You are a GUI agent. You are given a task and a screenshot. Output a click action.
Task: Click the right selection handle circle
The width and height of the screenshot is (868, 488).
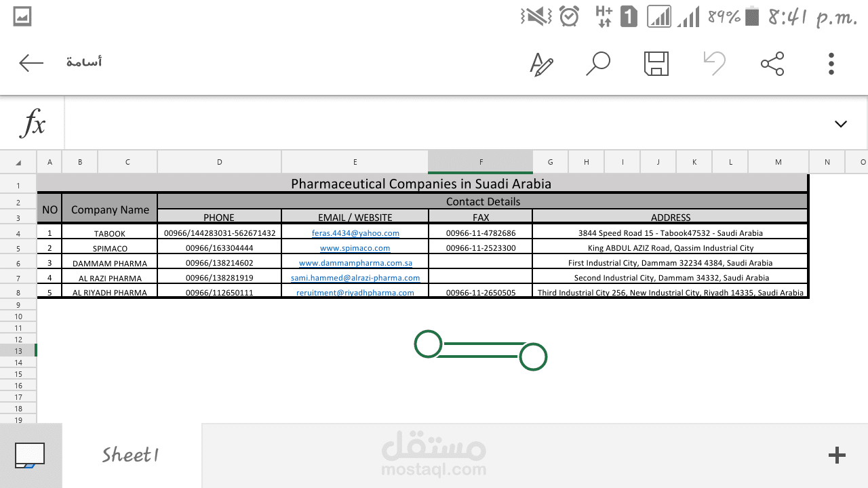click(x=533, y=357)
